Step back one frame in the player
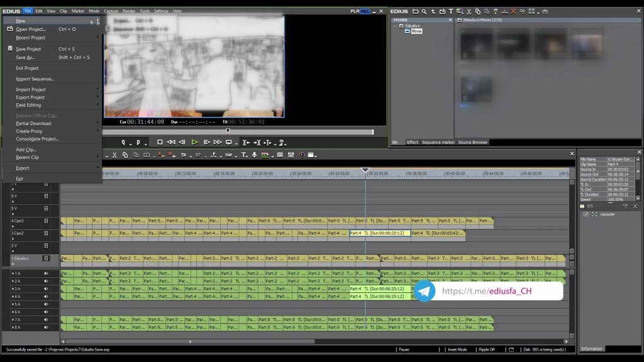 coord(182,142)
